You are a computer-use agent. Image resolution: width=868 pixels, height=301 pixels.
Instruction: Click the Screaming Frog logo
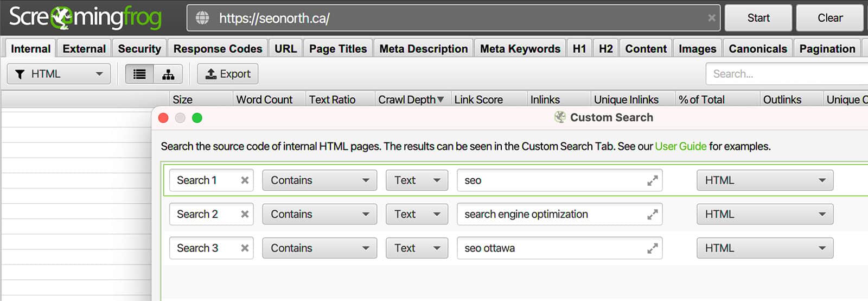(x=85, y=17)
